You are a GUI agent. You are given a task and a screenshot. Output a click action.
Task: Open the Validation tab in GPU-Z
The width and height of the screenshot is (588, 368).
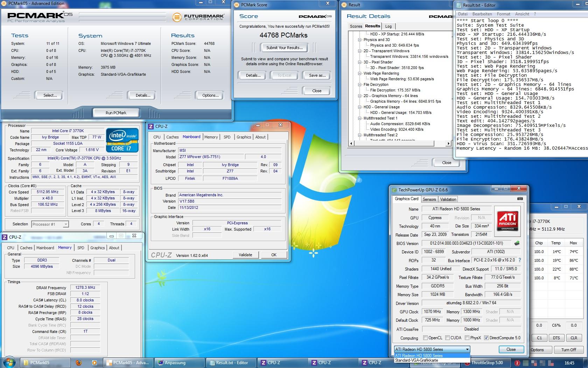point(448,199)
